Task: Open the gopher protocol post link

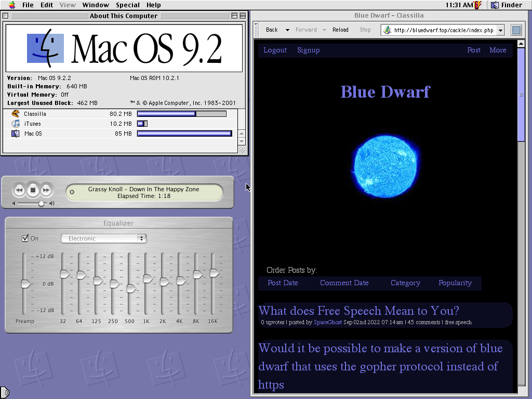Action: point(380,366)
